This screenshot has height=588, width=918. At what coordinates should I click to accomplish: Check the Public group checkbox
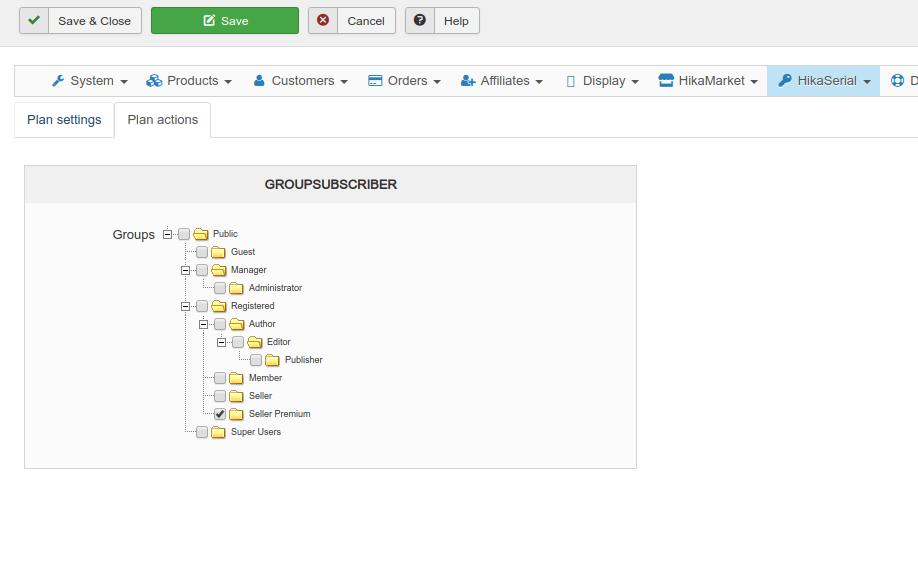184,234
